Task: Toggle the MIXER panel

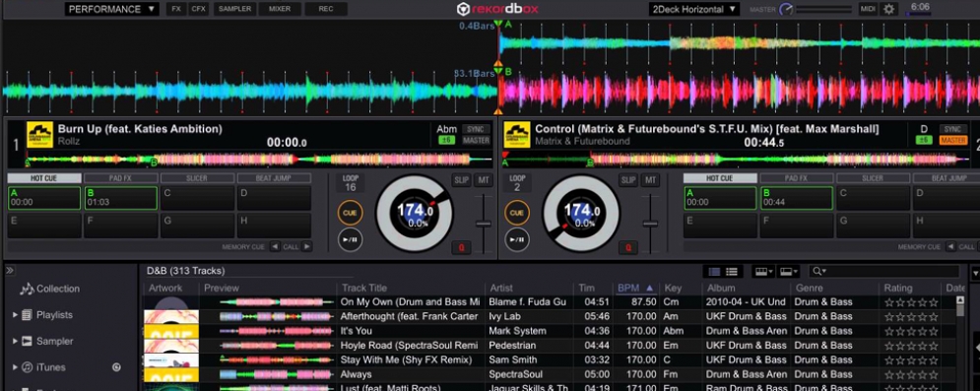Action: (280, 9)
